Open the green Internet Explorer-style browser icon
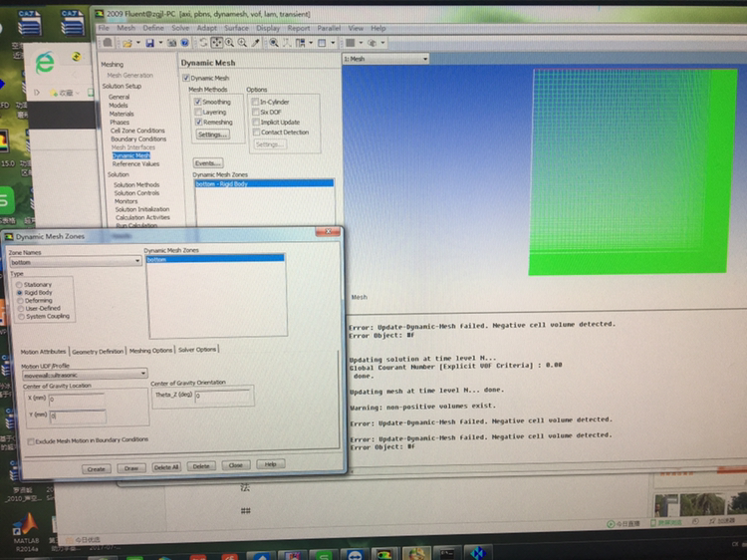This screenshot has height=560, width=747. point(45,63)
